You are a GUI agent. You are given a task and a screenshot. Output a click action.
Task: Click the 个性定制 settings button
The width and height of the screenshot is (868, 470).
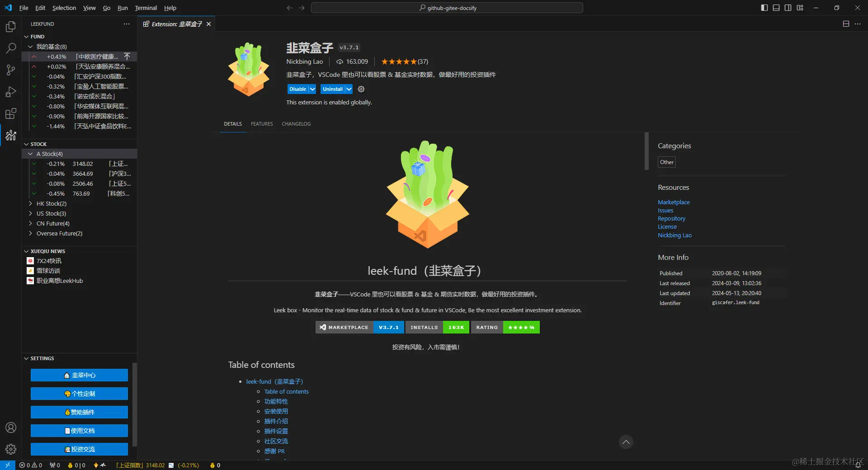pos(79,394)
